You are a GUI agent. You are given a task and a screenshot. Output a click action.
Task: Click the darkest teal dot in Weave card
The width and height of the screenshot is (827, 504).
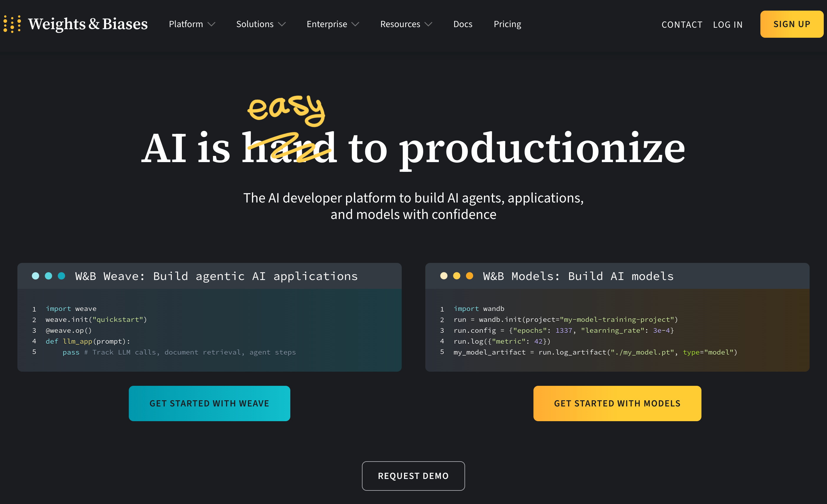61,276
